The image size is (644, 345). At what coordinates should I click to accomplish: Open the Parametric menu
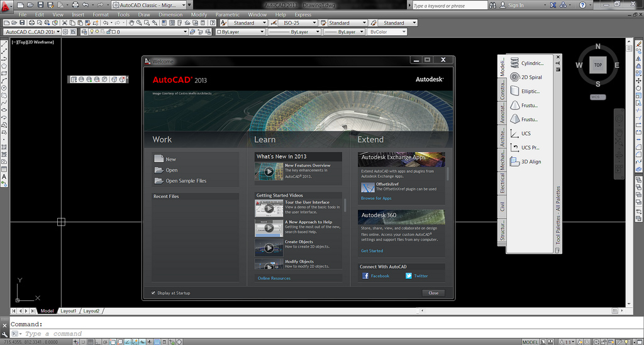click(227, 14)
